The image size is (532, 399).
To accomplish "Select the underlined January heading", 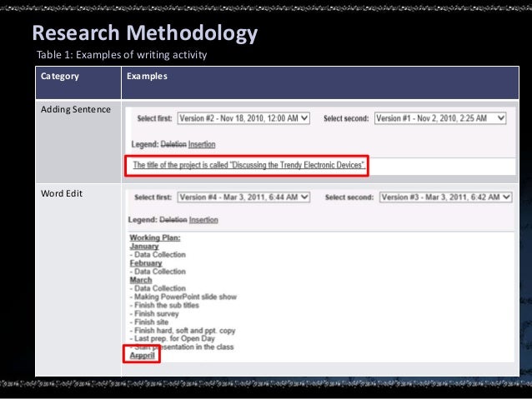I will coord(143,246).
